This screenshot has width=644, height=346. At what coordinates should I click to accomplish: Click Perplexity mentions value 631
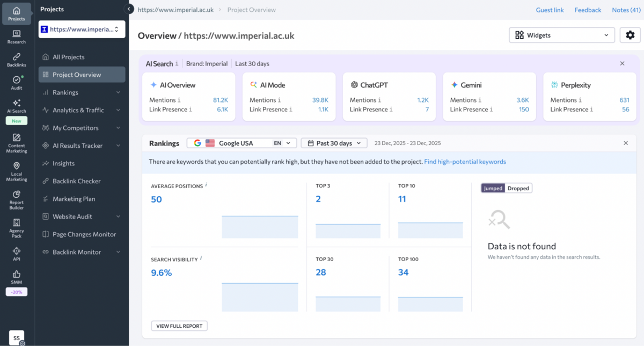pyautogui.click(x=624, y=100)
